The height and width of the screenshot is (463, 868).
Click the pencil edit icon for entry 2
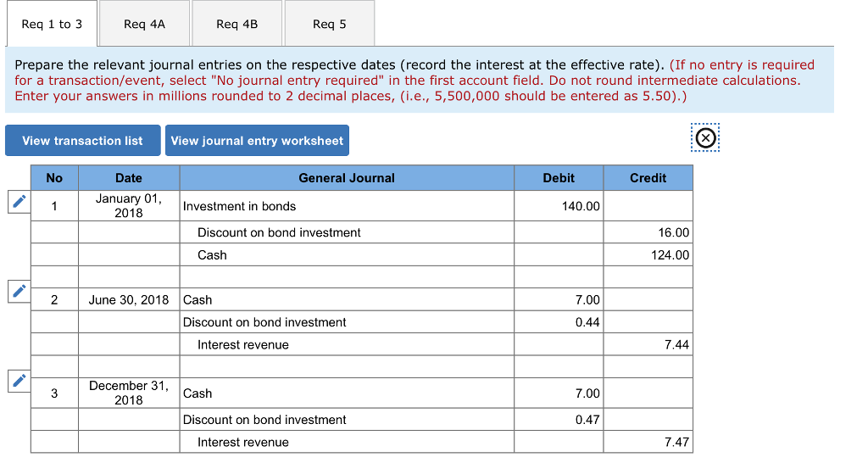click(x=19, y=291)
